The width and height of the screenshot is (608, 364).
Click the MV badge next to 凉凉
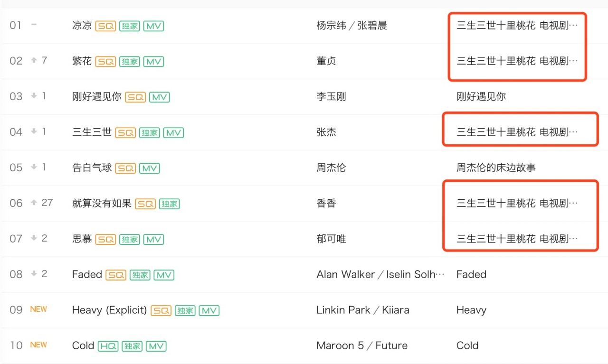tap(153, 26)
